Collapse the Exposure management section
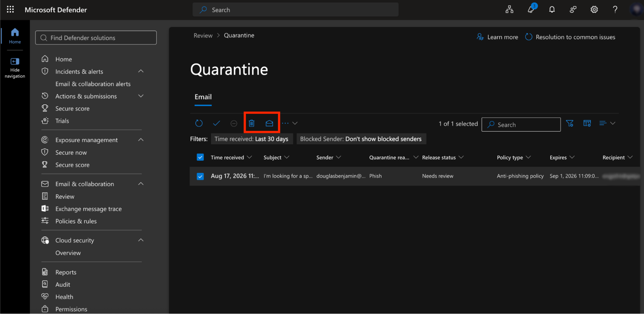The image size is (644, 314). coord(141,140)
